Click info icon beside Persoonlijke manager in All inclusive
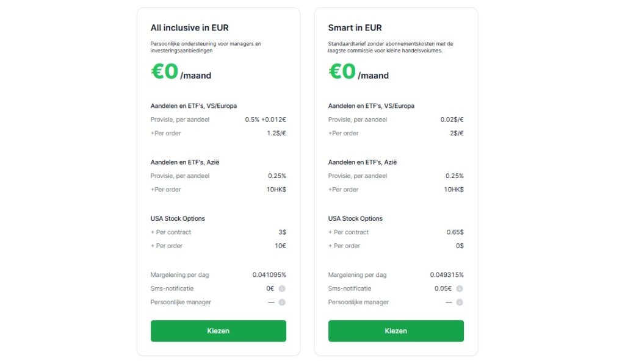 [x=282, y=302]
